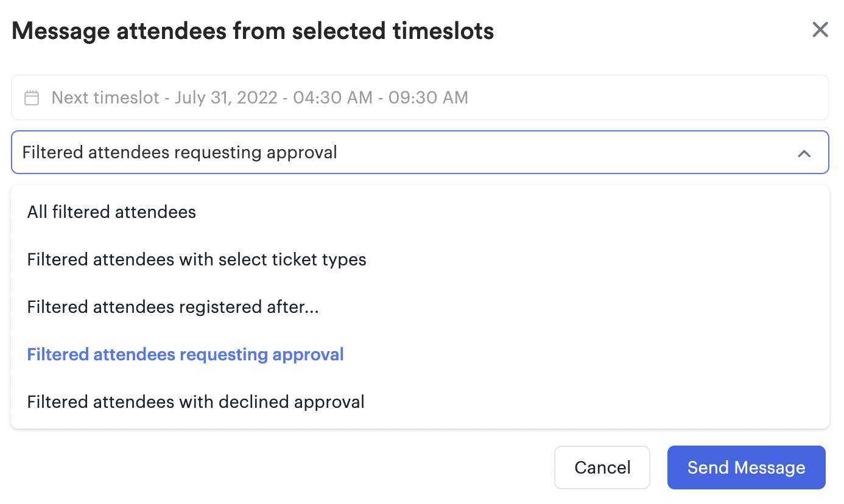Image resolution: width=844 pixels, height=504 pixels.
Task: Click the selected recipient filter combo box
Action: pos(420,152)
